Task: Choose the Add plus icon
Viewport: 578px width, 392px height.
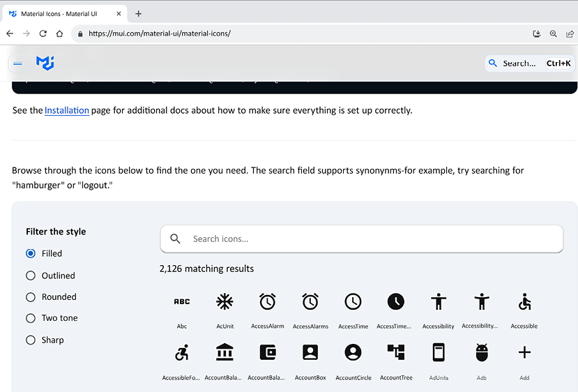Action: pyautogui.click(x=524, y=352)
